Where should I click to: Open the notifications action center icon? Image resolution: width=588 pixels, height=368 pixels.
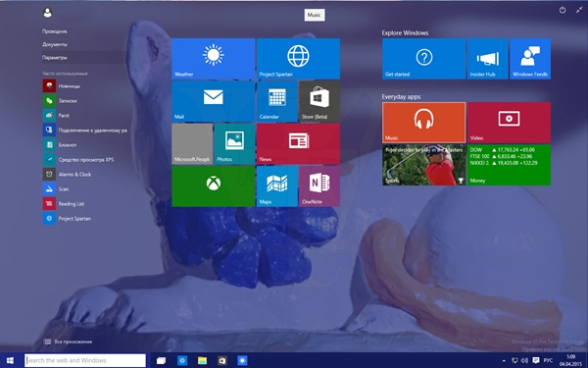(536, 360)
